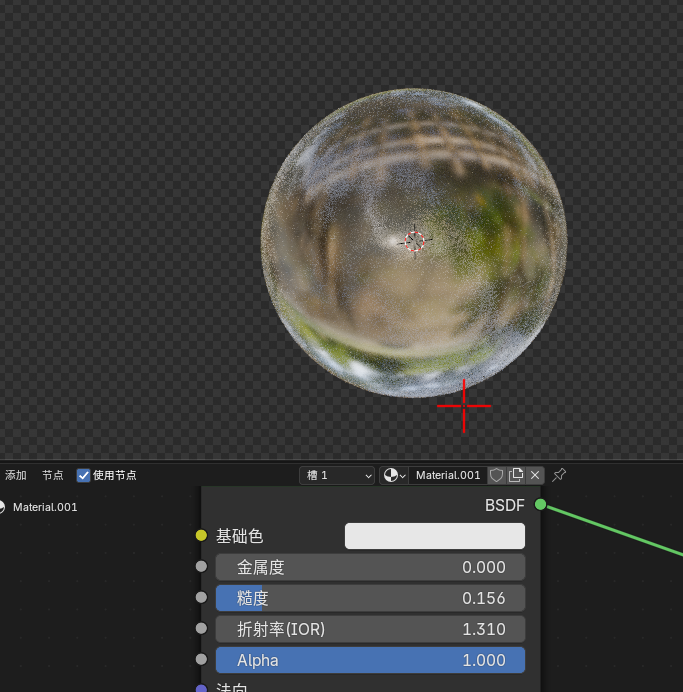Screen dimensions: 683x692
Task: Unlink material with the X icon
Action: pyautogui.click(x=535, y=475)
